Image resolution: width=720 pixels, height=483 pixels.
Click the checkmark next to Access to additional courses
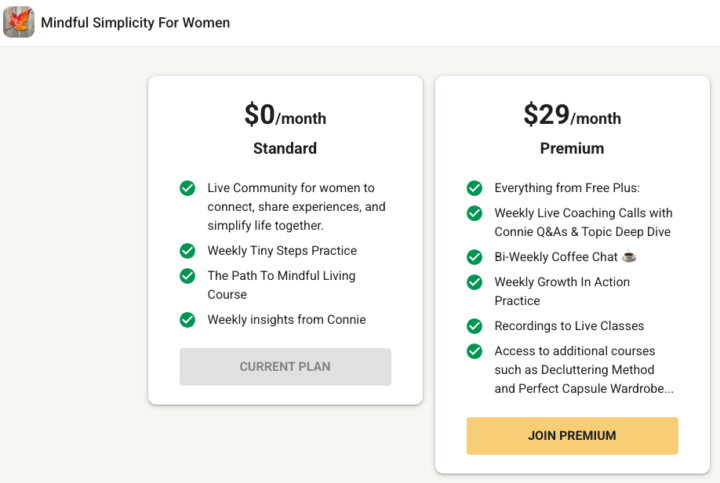pos(474,351)
